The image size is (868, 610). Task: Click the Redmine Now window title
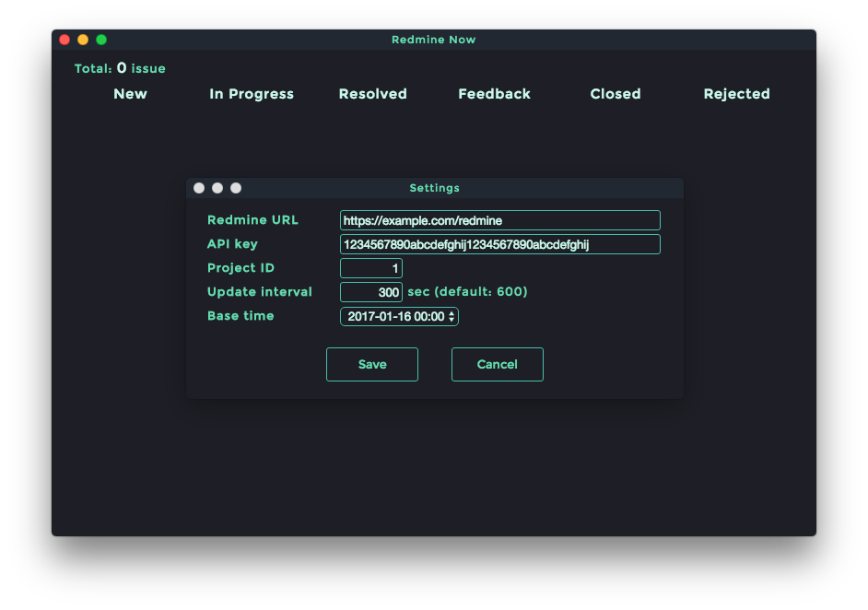pos(433,40)
